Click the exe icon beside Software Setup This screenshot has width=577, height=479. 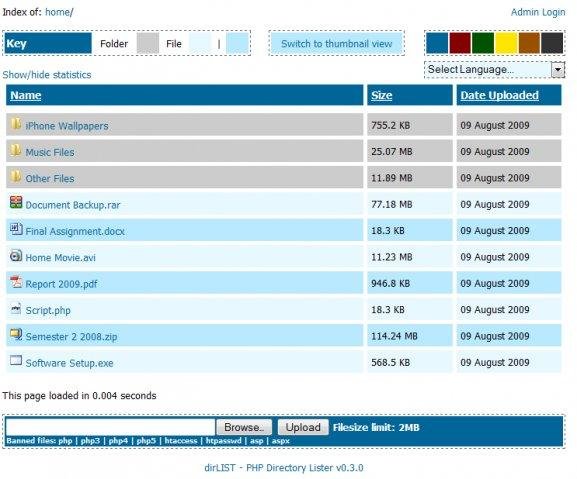(16, 360)
